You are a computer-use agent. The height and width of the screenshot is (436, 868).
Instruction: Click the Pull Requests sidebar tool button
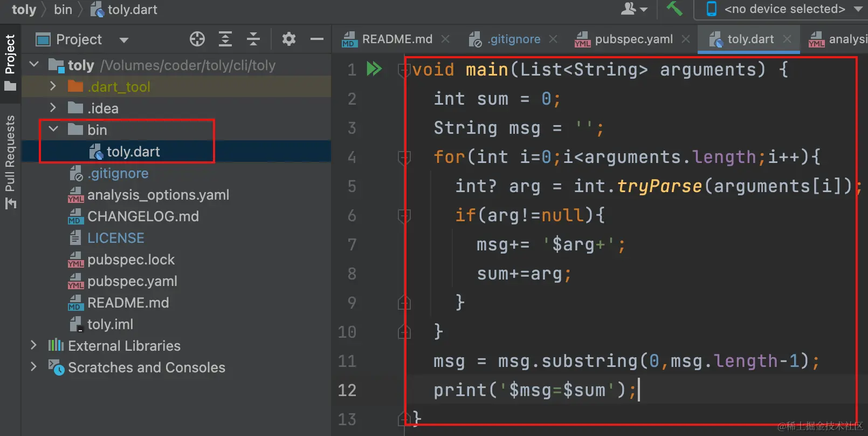pyautogui.click(x=10, y=162)
